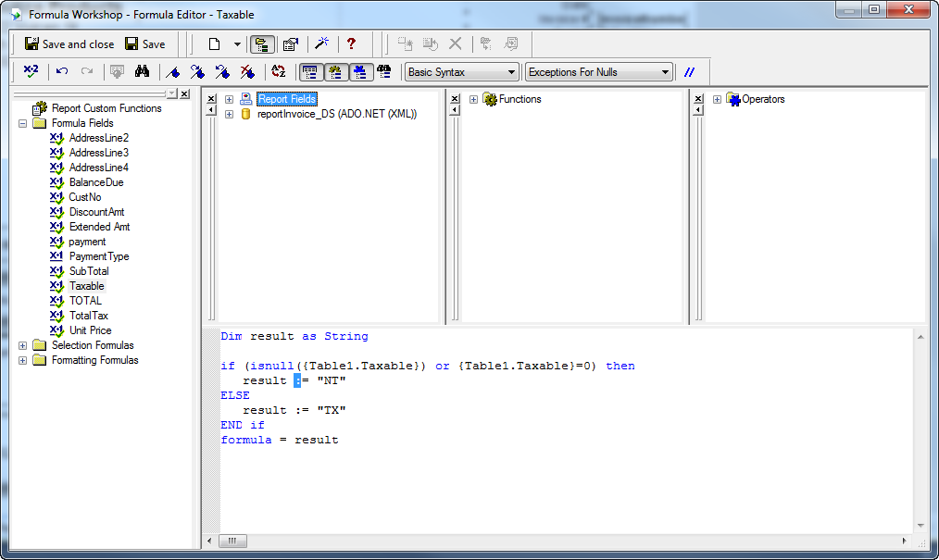Select the PaymentType formula
This screenshot has width=939, height=560.
click(99, 256)
